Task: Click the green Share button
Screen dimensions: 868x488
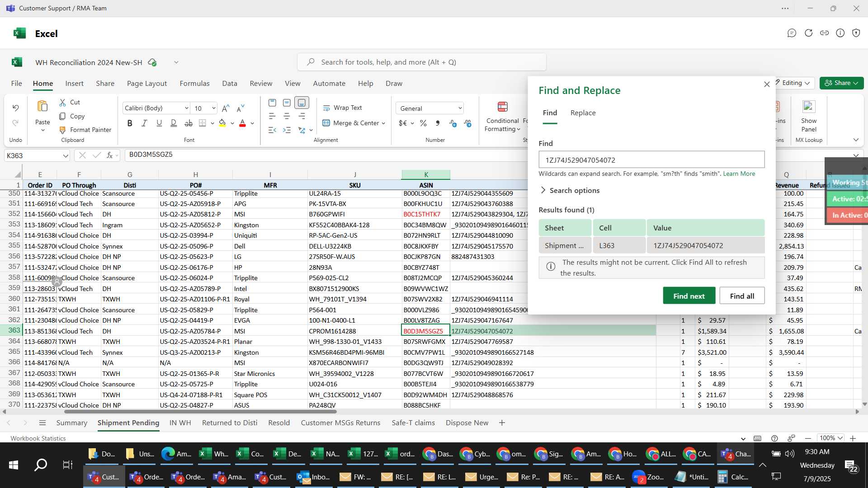Action: pyautogui.click(x=841, y=83)
